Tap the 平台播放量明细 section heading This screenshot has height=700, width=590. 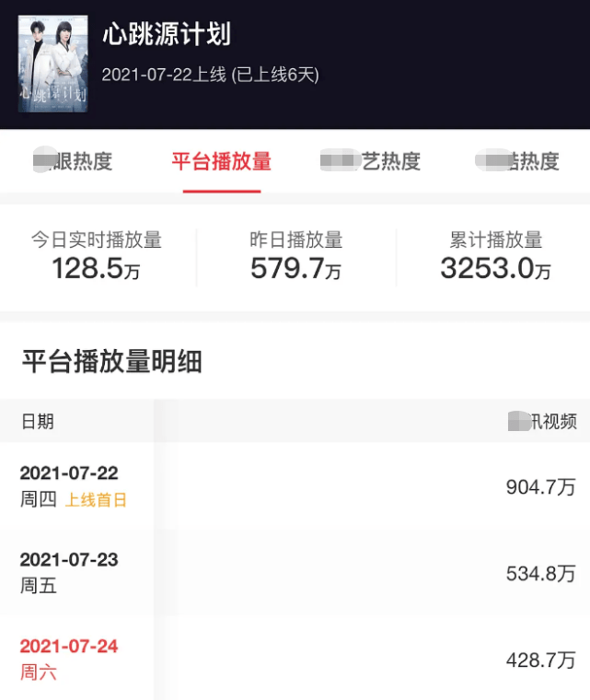(112, 361)
